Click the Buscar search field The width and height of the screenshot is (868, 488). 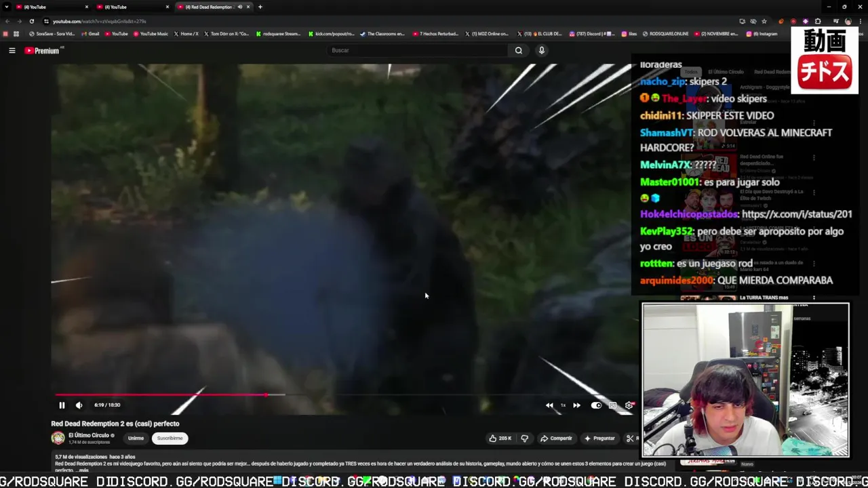tap(417, 50)
